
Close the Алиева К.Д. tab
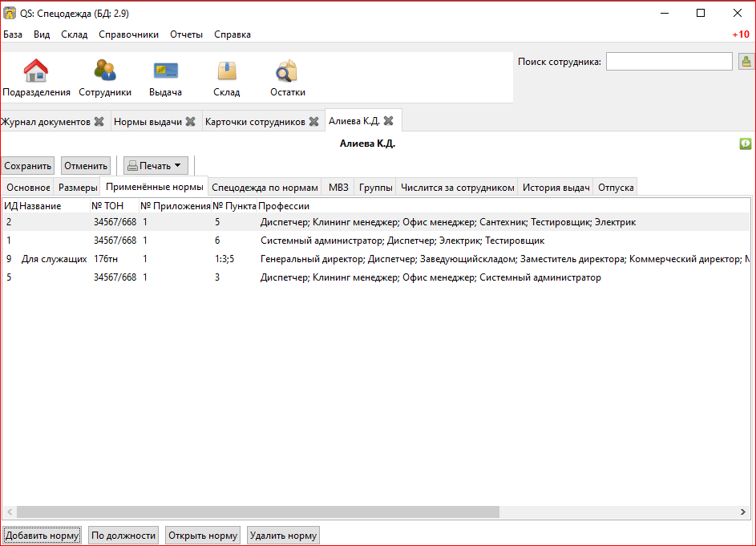point(388,121)
